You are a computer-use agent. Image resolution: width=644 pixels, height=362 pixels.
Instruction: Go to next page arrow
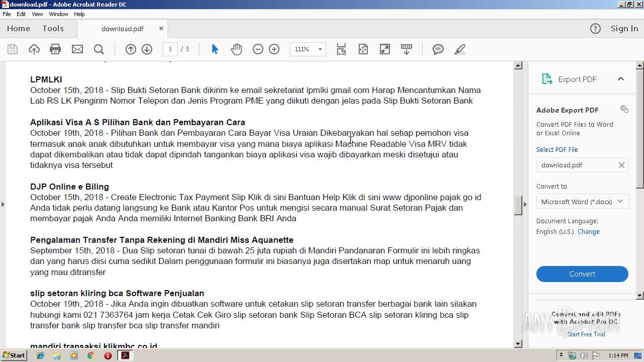tap(147, 49)
